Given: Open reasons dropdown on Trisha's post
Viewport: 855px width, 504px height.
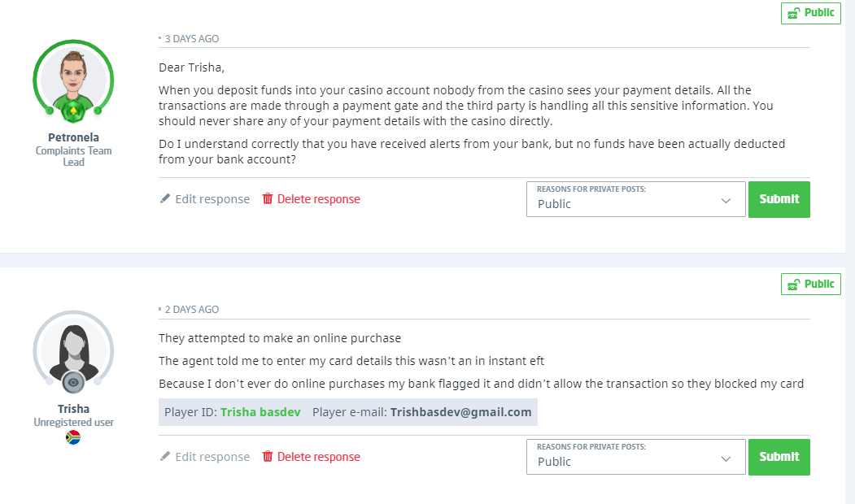Looking at the screenshot, I should (635, 457).
